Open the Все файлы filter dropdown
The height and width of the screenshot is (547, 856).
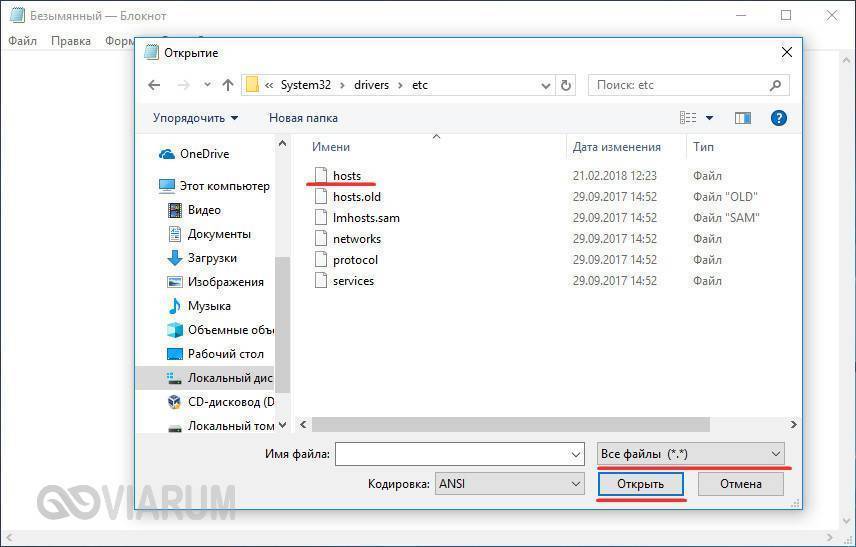[691, 454]
